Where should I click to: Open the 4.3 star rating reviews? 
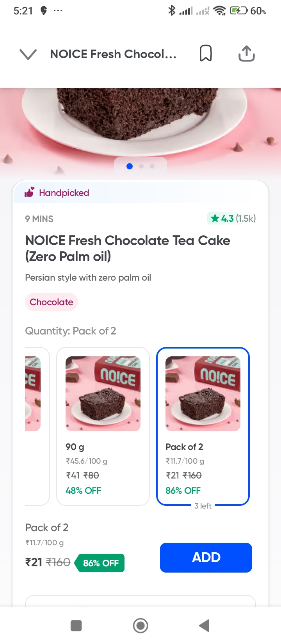coord(232,219)
